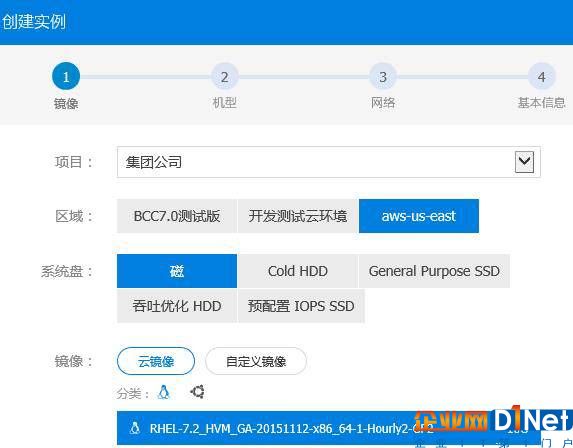Click the 集团公司 project combo box

tap(329, 162)
